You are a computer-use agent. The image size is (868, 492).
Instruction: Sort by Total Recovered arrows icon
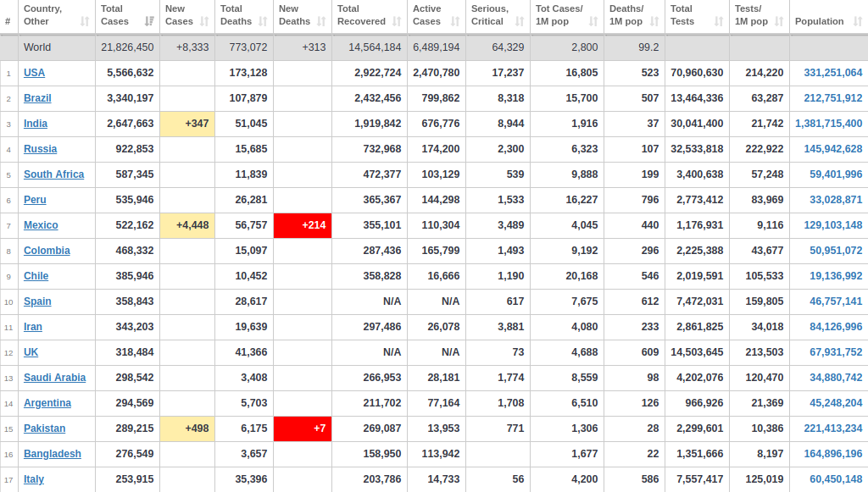pos(397,21)
